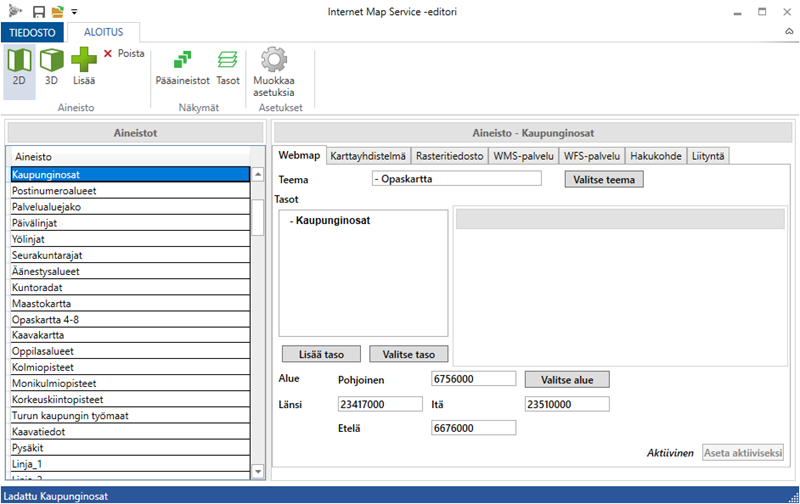This screenshot has width=800, height=504.
Task: Click the Aineistot panel header
Action: [x=135, y=133]
